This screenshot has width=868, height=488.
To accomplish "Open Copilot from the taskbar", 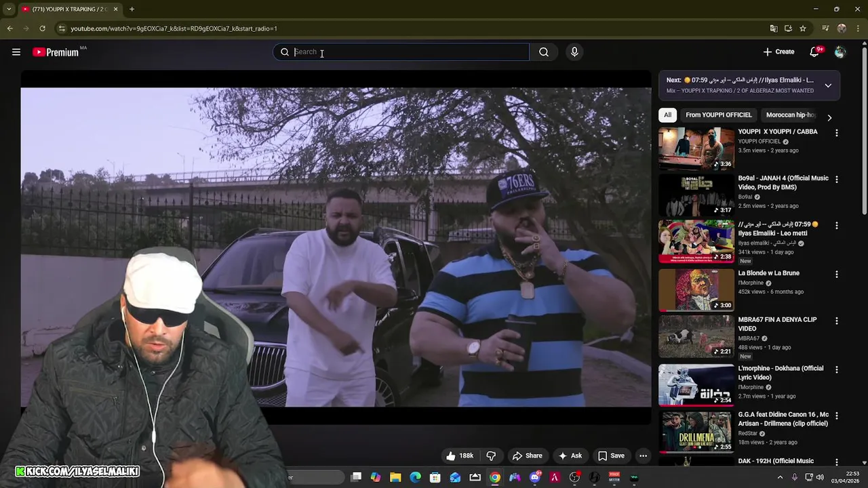I will [x=376, y=477].
